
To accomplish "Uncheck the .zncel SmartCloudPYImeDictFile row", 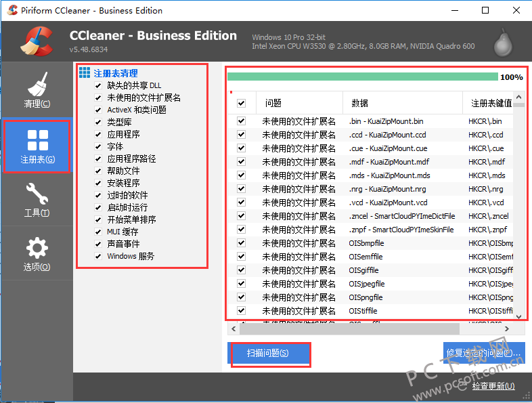I will pyautogui.click(x=241, y=215).
